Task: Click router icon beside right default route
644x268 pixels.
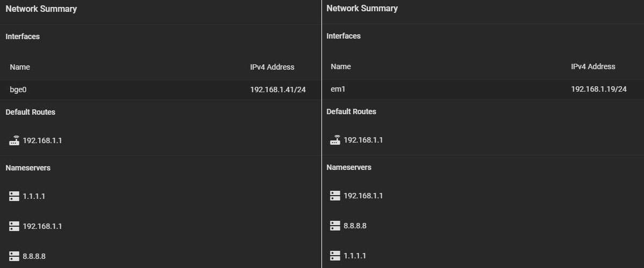Action: tap(335, 140)
